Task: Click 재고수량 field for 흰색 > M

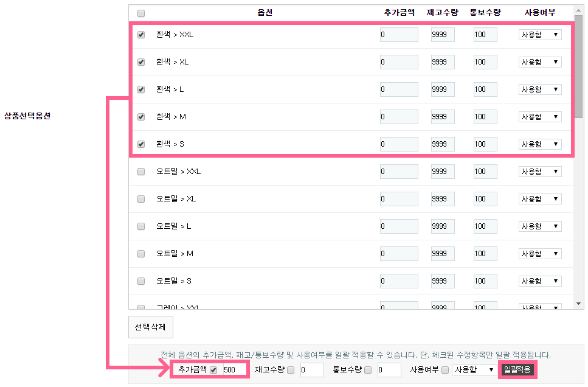Action: click(443, 117)
